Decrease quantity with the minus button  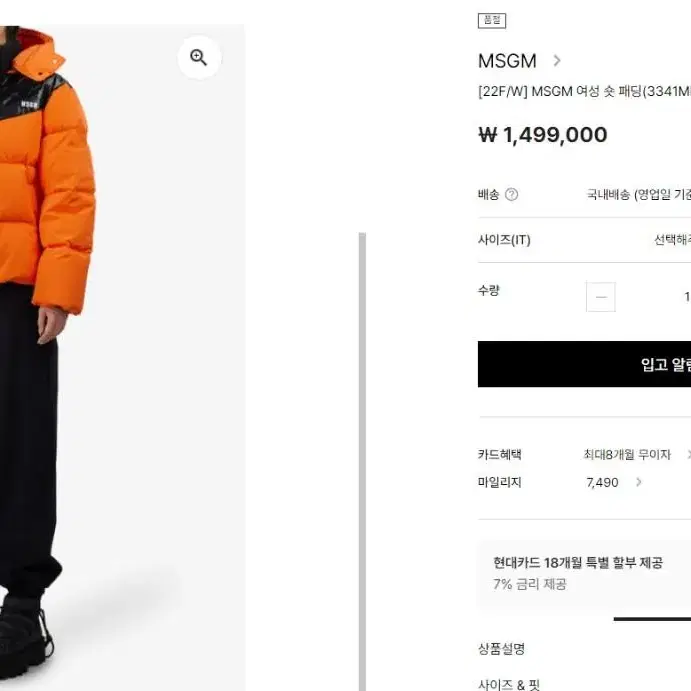point(601,297)
